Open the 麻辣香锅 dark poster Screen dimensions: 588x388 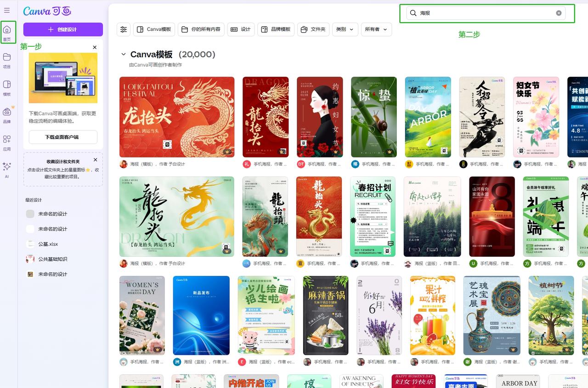[326, 315]
